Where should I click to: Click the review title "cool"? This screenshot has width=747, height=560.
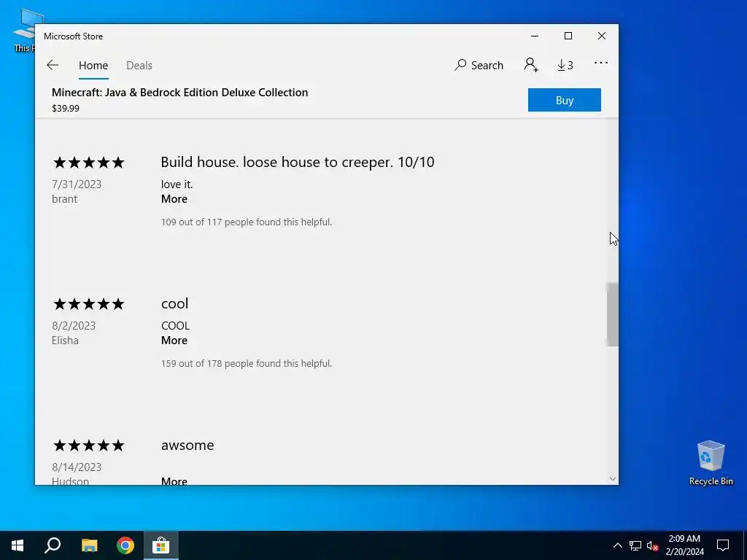click(x=174, y=303)
